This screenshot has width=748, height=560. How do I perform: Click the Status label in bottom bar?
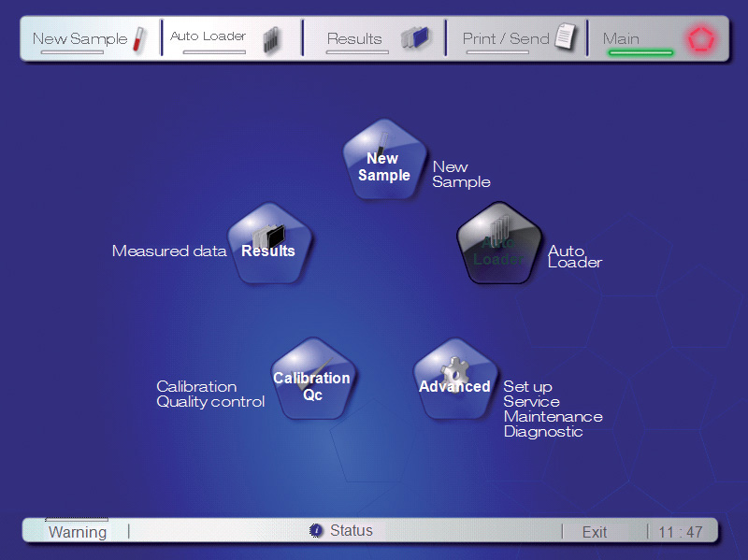click(352, 531)
